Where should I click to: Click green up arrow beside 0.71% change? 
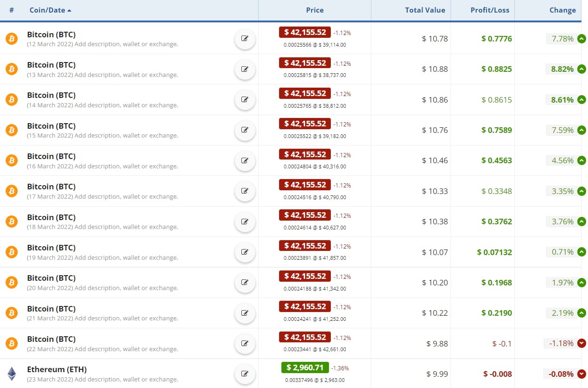[581, 252]
